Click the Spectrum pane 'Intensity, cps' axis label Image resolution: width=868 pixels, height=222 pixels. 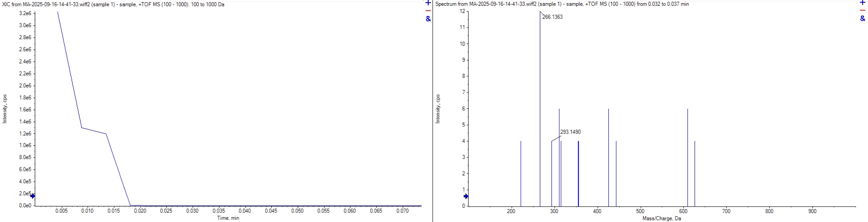click(x=438, y=109)
